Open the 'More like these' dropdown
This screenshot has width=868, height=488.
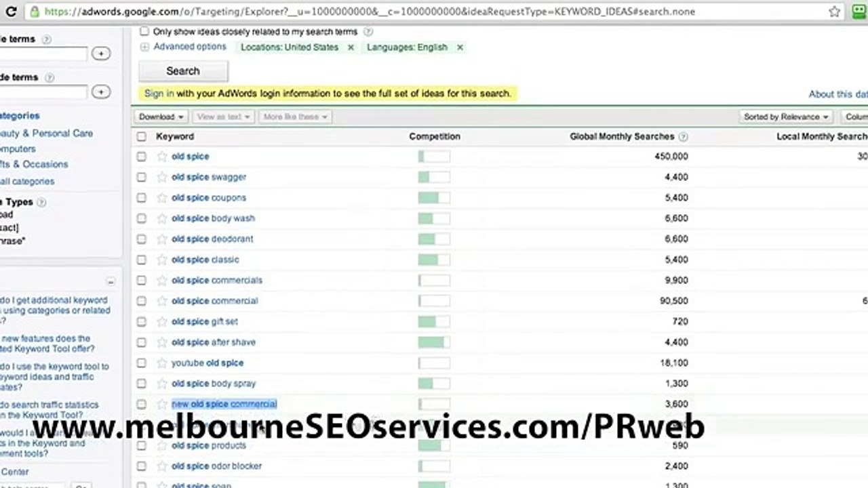tap(295, 117)
